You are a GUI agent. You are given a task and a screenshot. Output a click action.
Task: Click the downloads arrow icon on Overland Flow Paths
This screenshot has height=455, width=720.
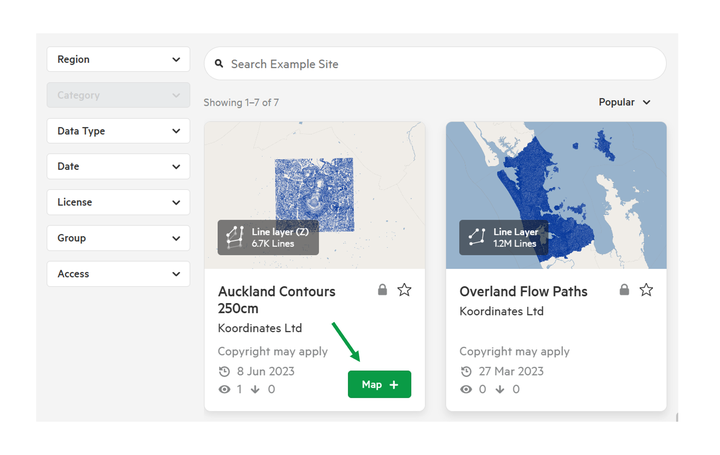tap(500, 389)
